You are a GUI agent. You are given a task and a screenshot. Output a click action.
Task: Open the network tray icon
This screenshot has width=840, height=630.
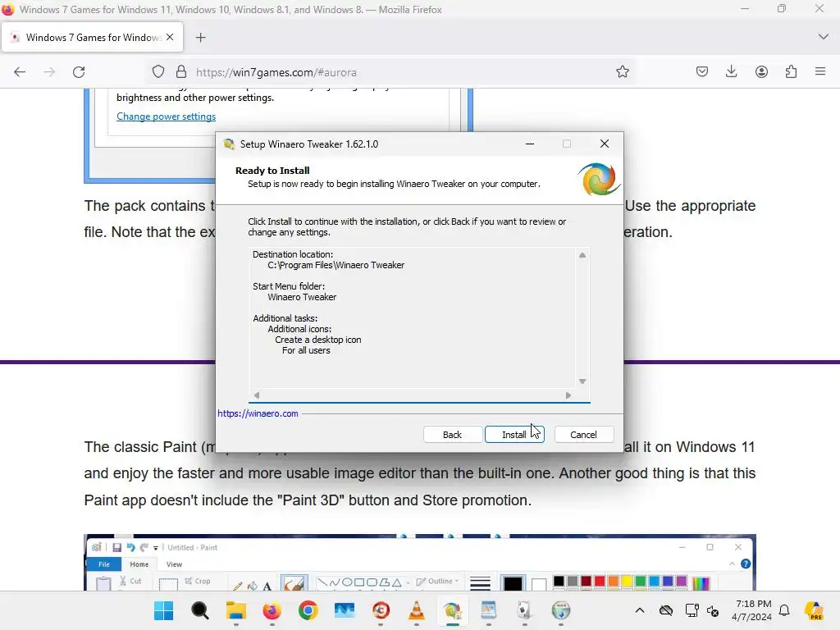[x=692, y=610]
